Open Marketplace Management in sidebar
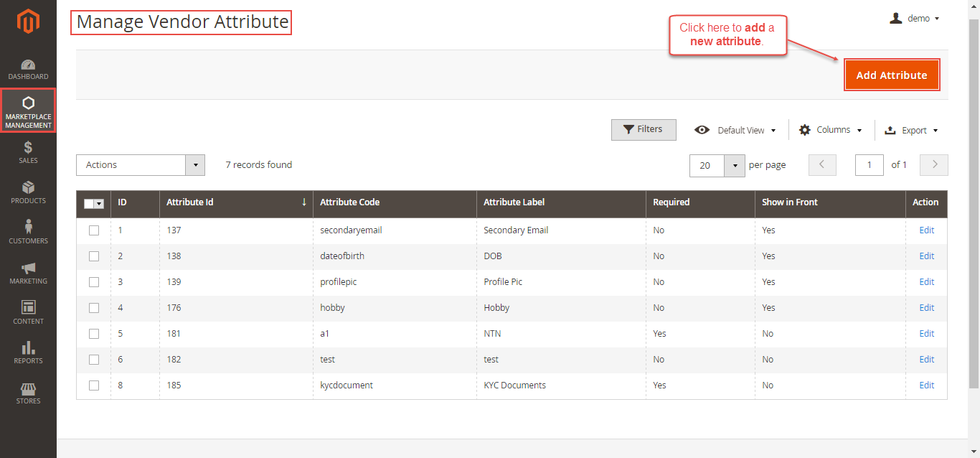 tap(28, 110)
